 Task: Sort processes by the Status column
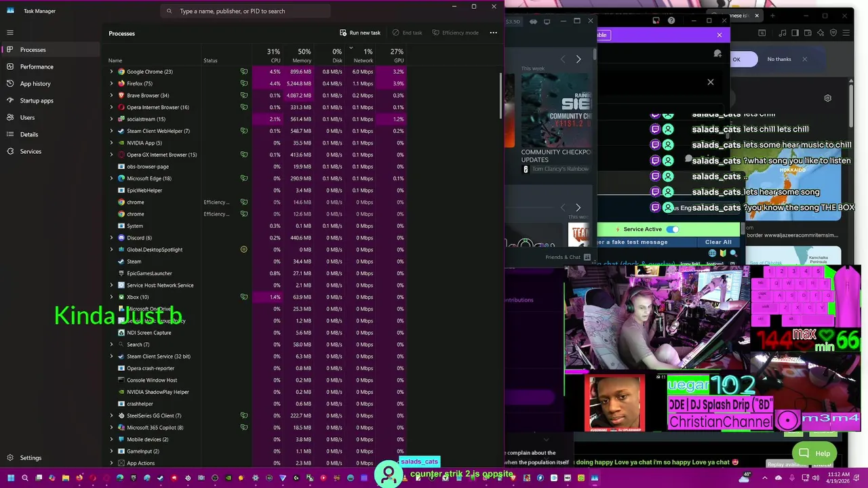(210, 60)
